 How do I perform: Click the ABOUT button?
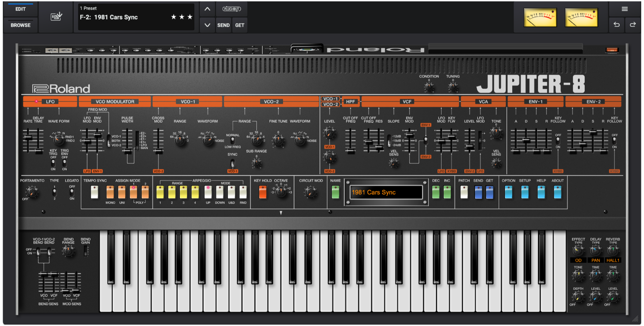coord(557,192)
